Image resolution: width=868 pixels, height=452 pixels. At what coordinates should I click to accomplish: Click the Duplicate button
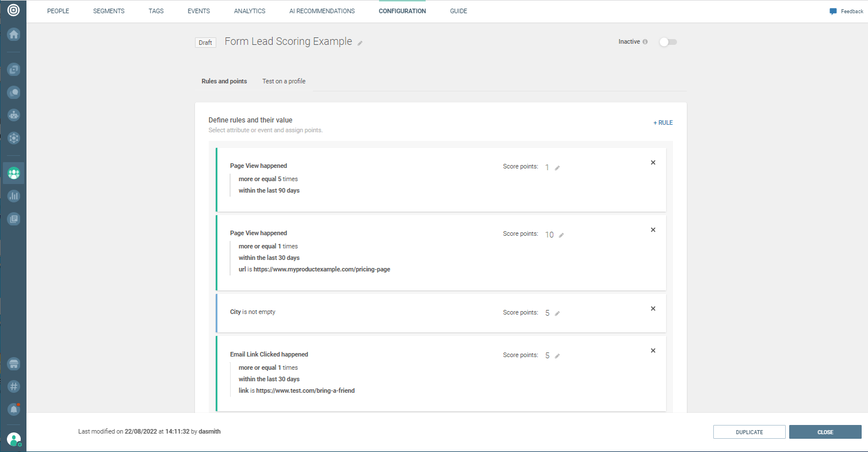tap(749, 432)
